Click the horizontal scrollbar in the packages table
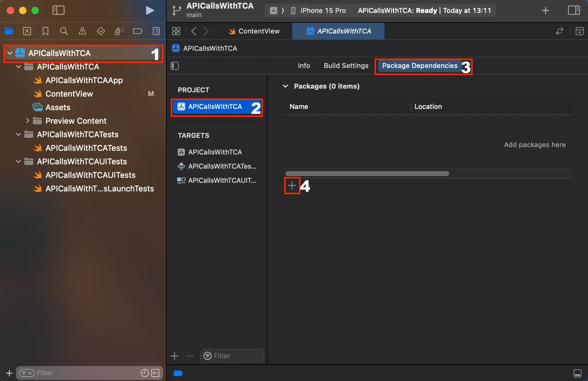This screenshot has width=588, height=381. 367,174
